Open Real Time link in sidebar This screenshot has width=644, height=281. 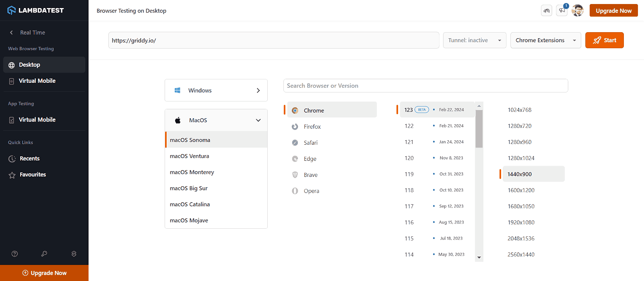tap(33, 33)
